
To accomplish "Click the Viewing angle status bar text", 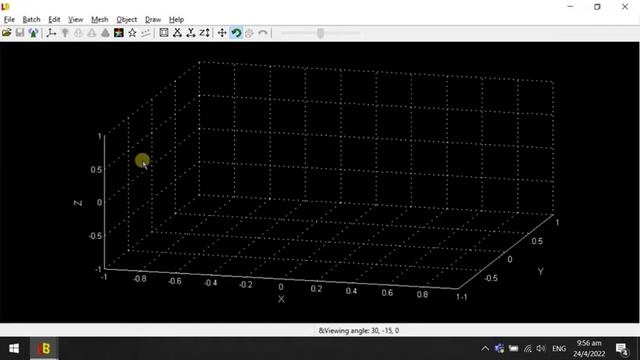I will (359, 331).
